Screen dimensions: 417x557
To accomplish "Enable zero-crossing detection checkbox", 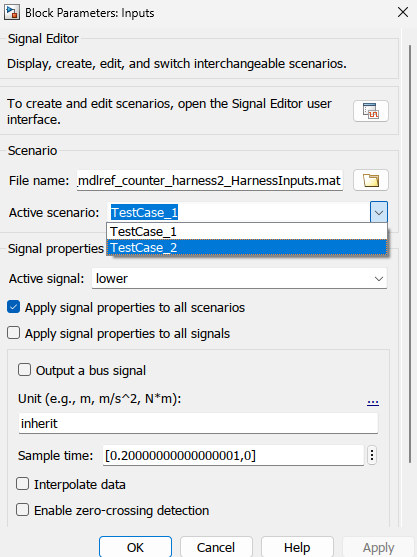I will [22, 510].
